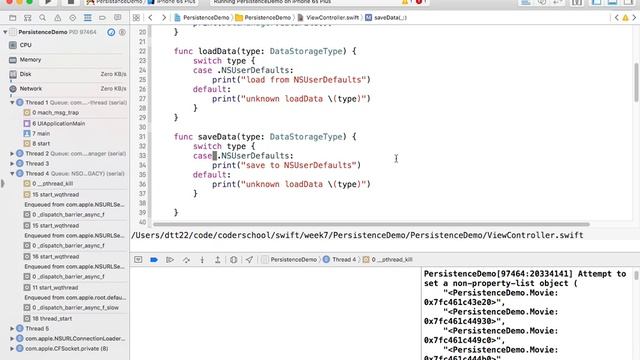This screenshot has width=640, height=360.
Task: Click the gauge view options icon beside PID
Action: pos(111,32)
